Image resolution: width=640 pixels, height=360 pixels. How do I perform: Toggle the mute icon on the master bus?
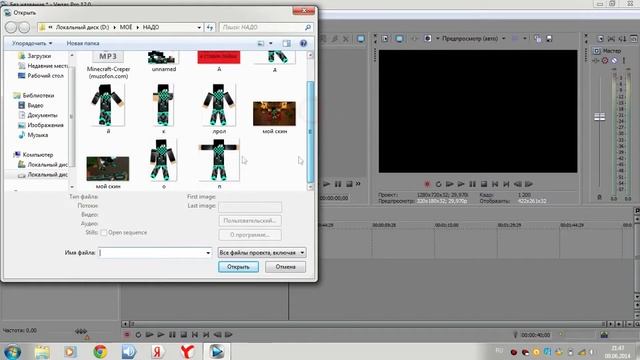click(614, 60)
